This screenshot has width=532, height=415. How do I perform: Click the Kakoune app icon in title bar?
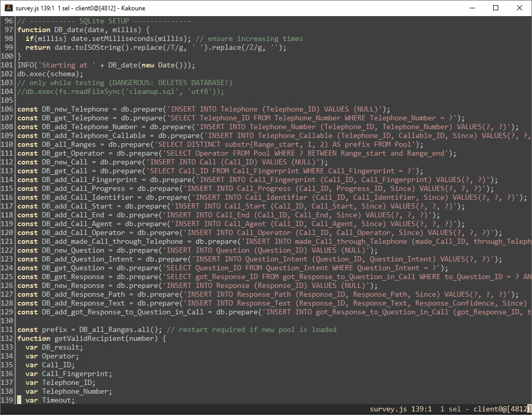9,8
